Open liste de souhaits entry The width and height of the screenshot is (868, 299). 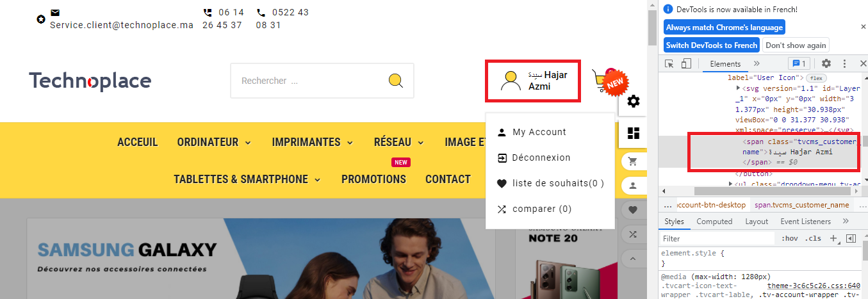(x=550, y=183)
